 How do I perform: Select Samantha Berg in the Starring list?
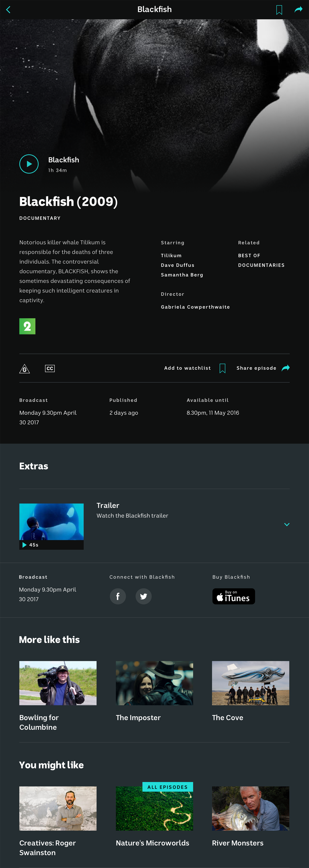pyautogui.click(x=182, y=275)
